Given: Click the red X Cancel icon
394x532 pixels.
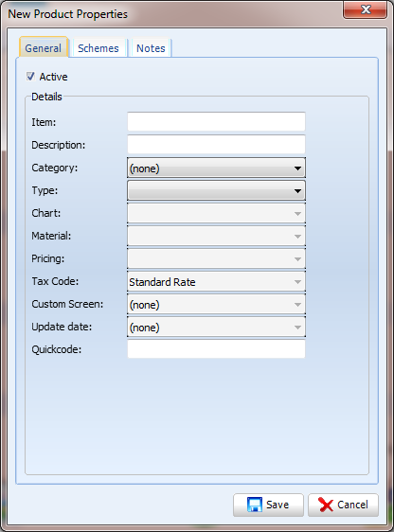Looking at the screenshot, I should coord(326,505).
